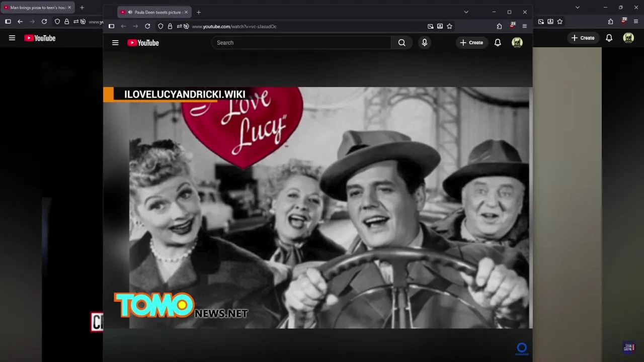The image size is (644, 362).
Task: Click the magnifier search button in front window
Action: [401, 43]
